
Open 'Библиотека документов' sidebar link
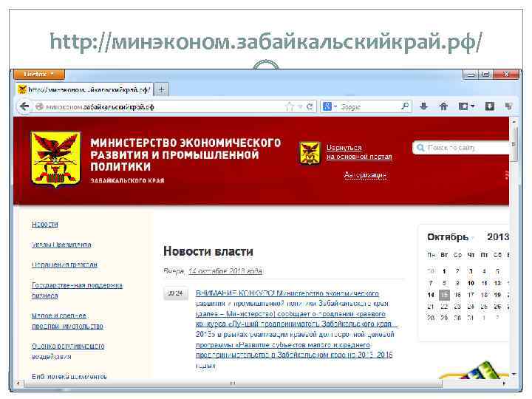(69, 376)
